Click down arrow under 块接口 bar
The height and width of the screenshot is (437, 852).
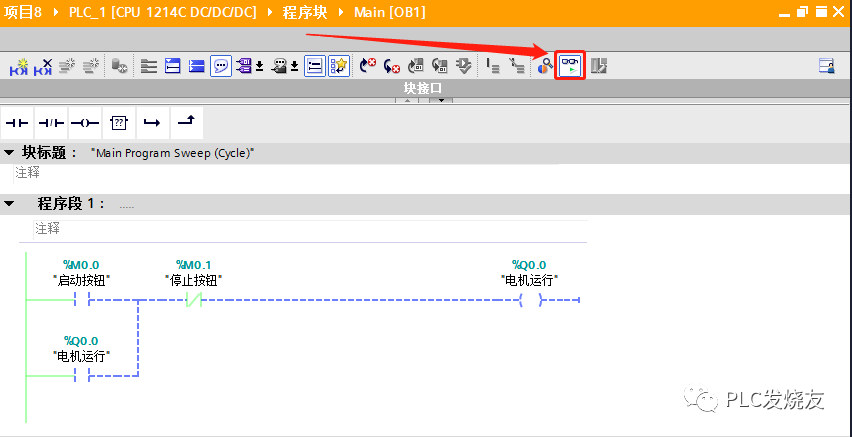441,101
